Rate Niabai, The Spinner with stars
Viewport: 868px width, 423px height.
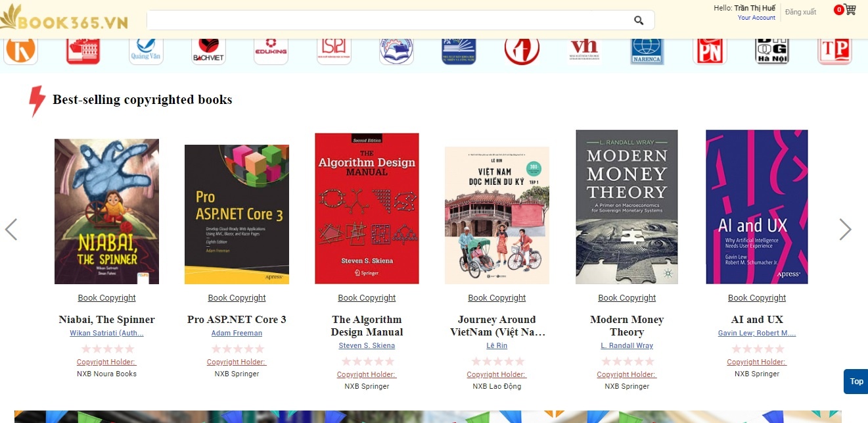click(107, 349)
